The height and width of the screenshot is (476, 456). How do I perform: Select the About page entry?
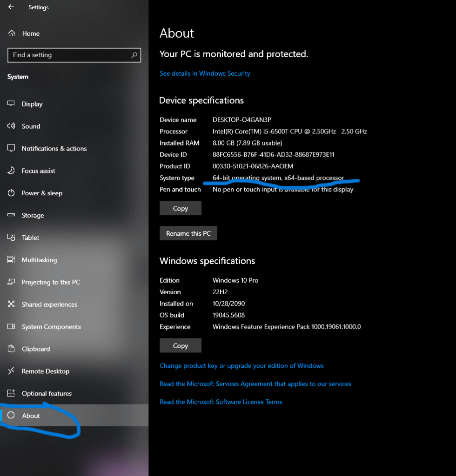74,415
